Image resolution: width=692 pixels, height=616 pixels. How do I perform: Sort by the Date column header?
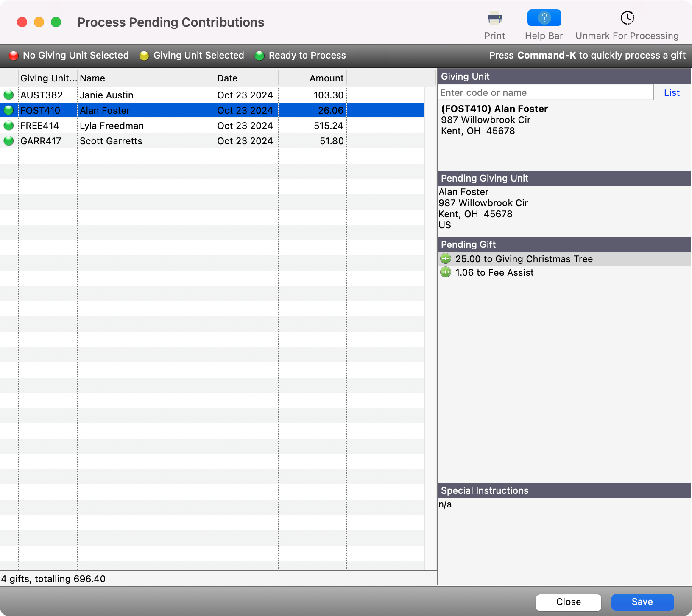pyautogui.click(x=246, y=78)
